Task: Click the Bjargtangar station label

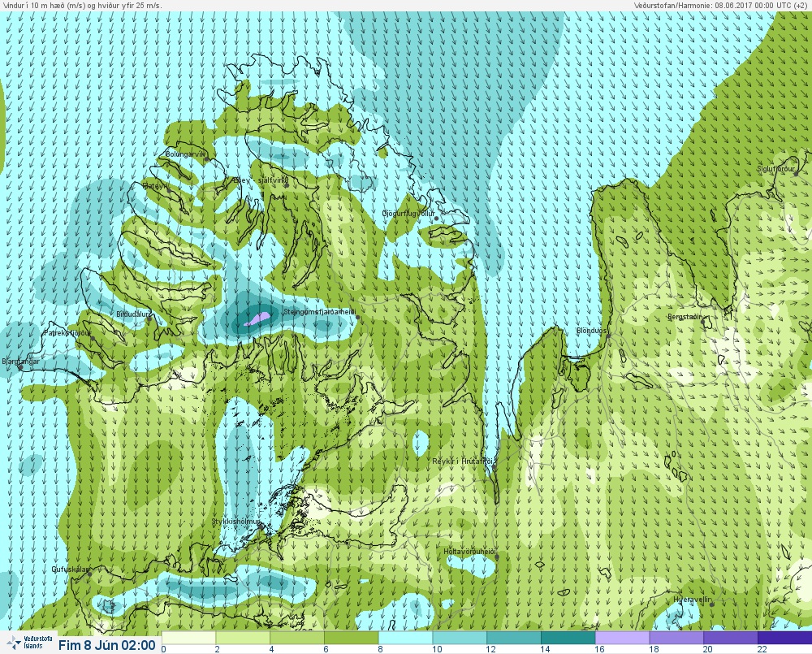Action: tap(21, 362)
